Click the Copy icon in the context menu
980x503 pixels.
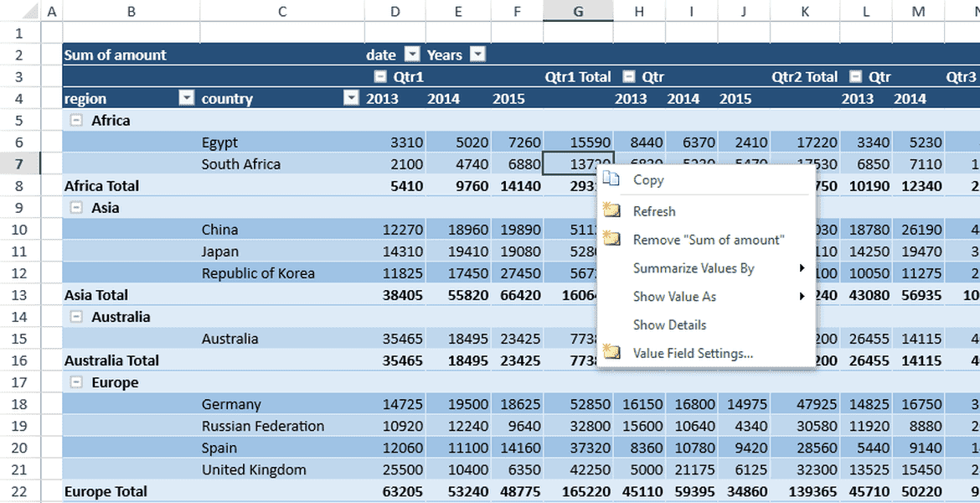[x=611, y=179]
